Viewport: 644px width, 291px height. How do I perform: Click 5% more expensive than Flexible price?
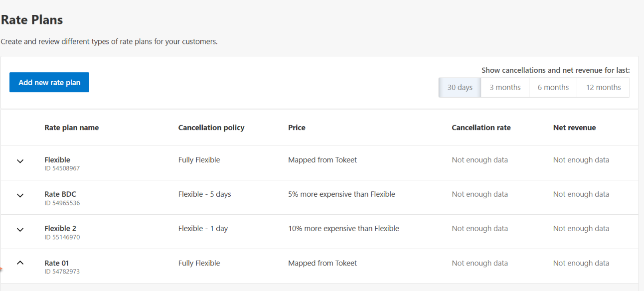click(341, 194)
